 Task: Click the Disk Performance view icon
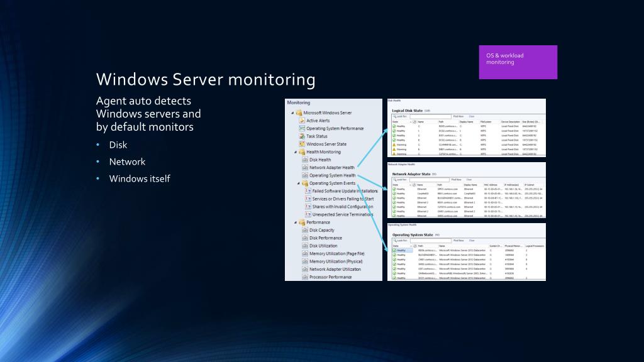(x=305, y=238)
